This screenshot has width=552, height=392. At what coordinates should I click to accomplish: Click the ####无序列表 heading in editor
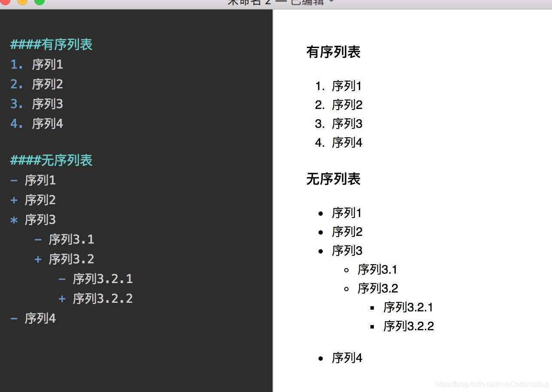tap(51, 160)
